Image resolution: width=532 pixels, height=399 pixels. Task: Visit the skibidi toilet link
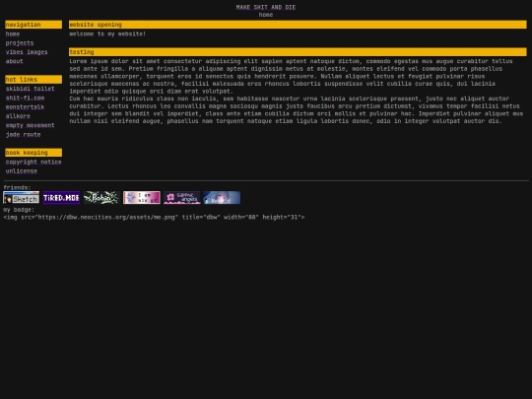pyautogui.click(x=30, y=89)
